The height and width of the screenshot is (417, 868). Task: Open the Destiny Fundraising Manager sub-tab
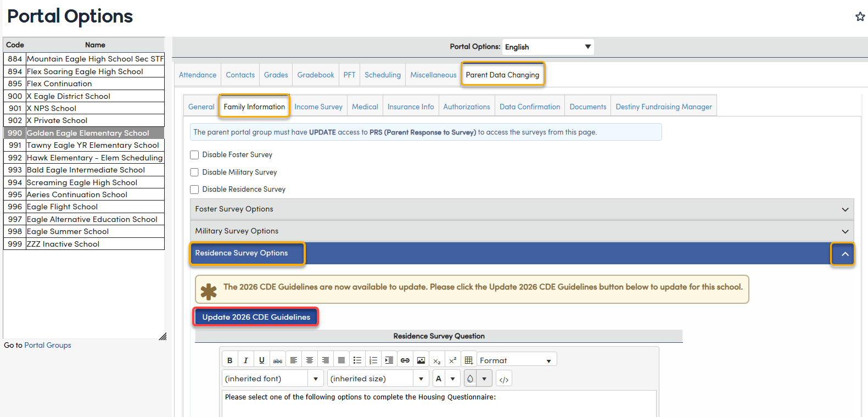664,107
